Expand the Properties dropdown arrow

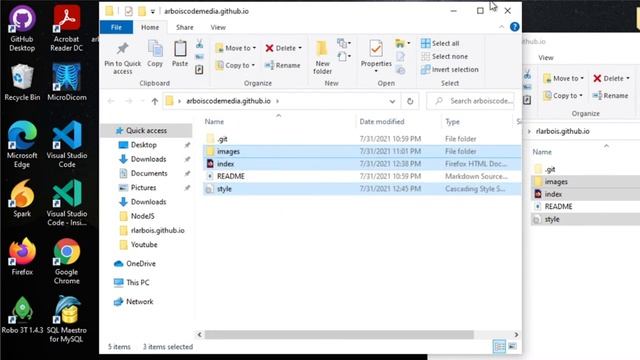pos(376,71)
